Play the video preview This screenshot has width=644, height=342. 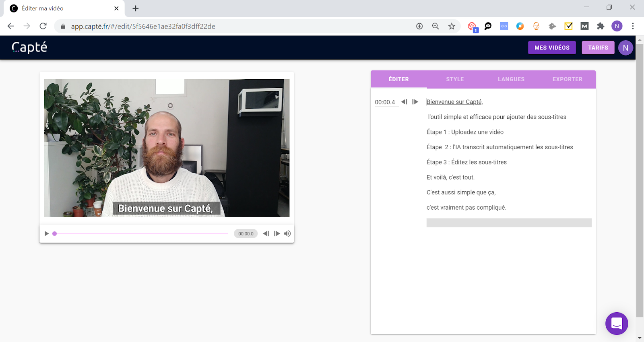[x=47, y=233]
